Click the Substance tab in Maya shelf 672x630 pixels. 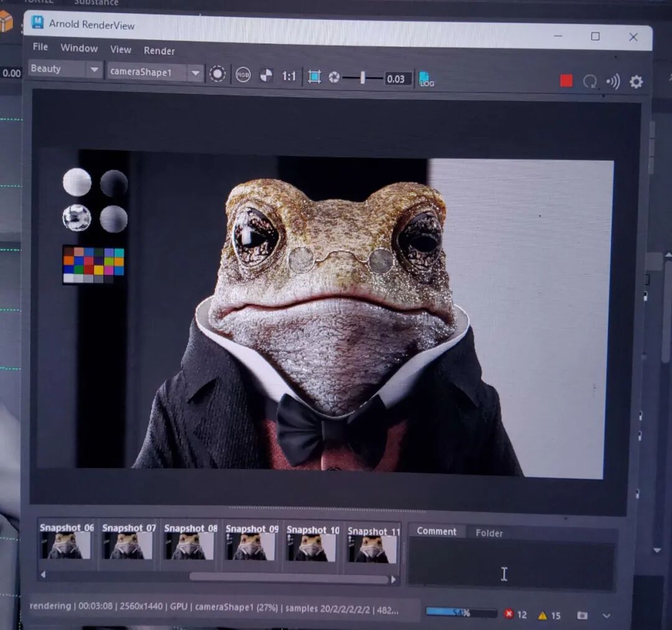click(96, 2)
